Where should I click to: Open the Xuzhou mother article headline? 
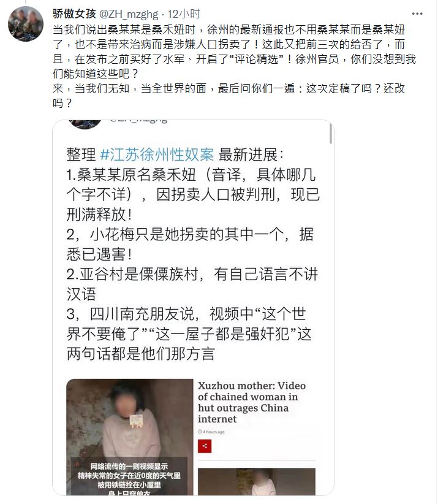click(251, 402)
